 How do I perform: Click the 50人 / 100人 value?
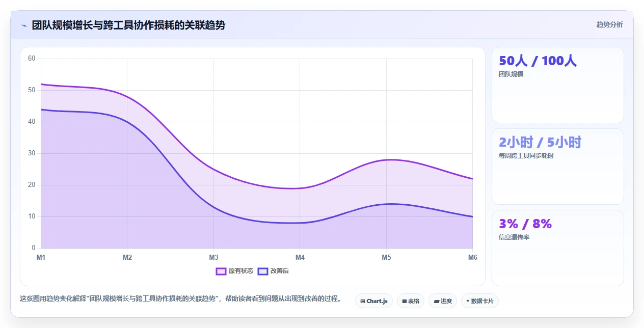[538, 61]
